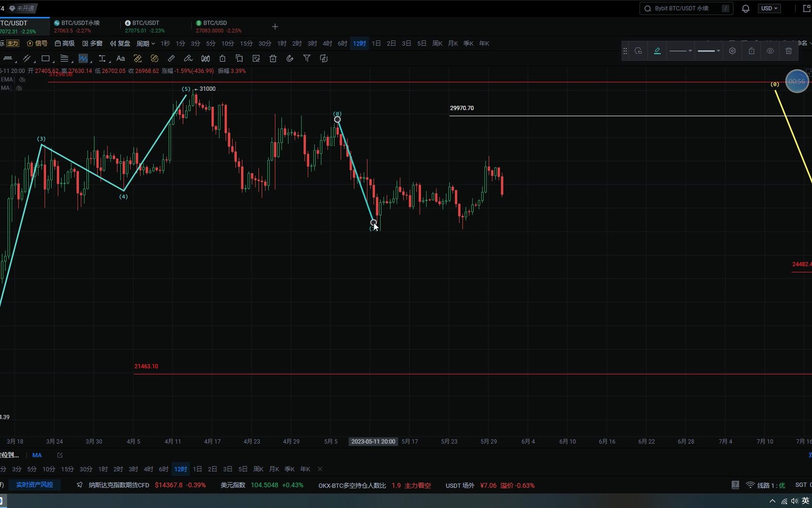Select the parallel lines Fibonacci tool

[x=64, y=58]
